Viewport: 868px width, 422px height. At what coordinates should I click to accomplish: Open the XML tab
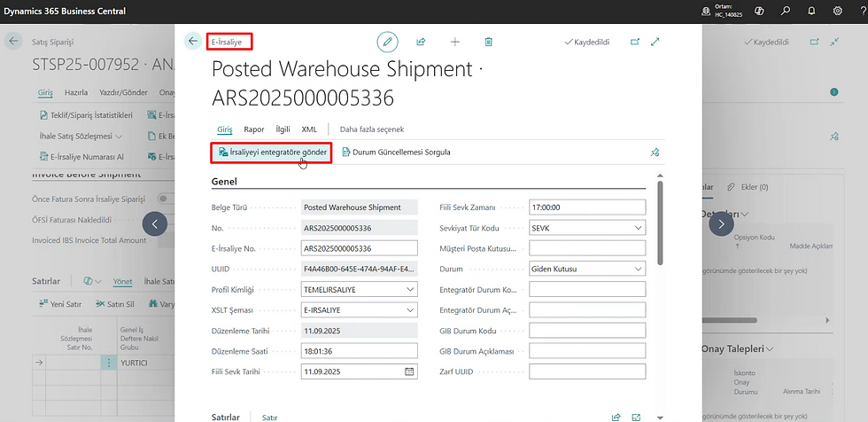(x=309, y=129)
